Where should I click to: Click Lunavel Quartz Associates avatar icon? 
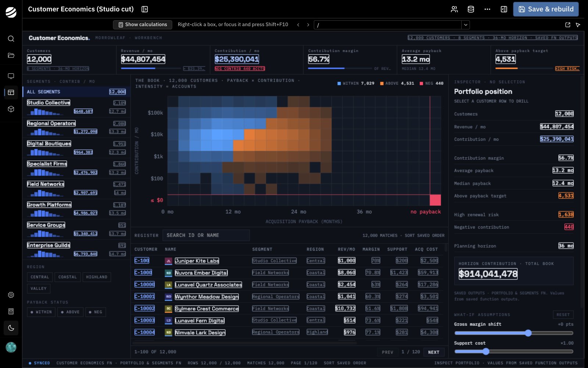(168, 285)
